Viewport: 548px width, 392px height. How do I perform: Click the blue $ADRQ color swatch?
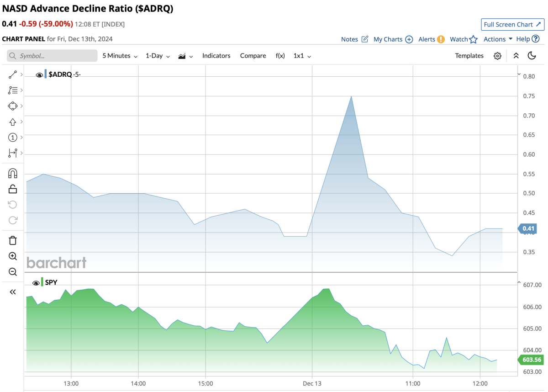point(46,74)
